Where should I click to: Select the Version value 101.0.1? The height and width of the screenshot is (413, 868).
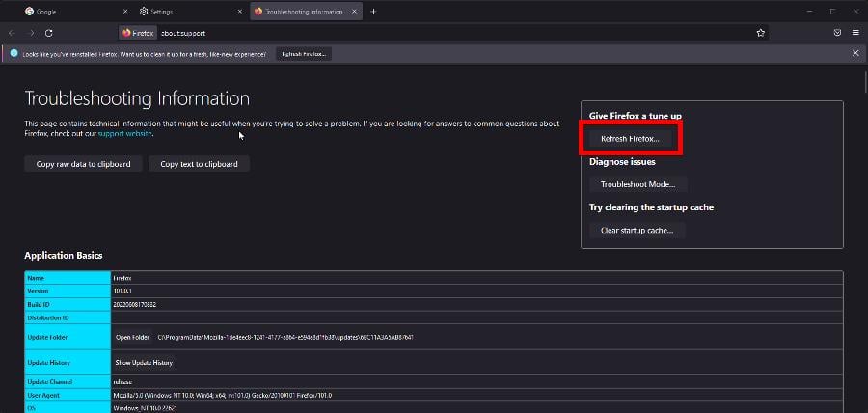(x=121, y=291)
